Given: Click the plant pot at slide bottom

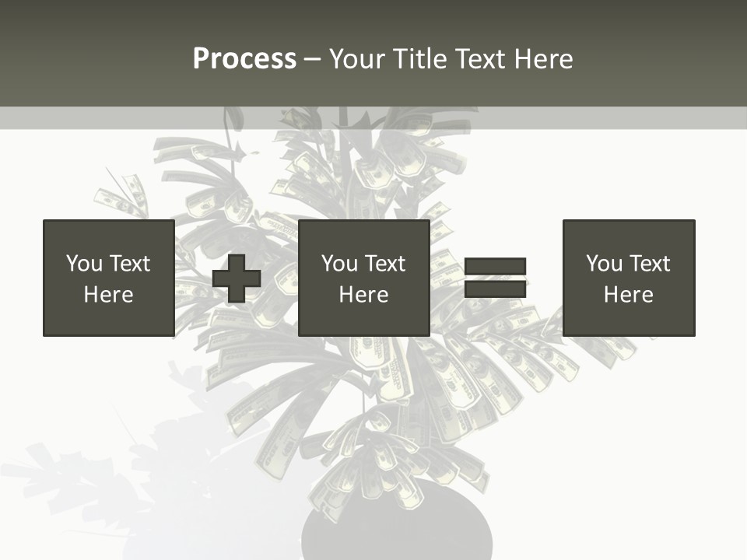Looking at the screenshot, I should click(397, 529).
